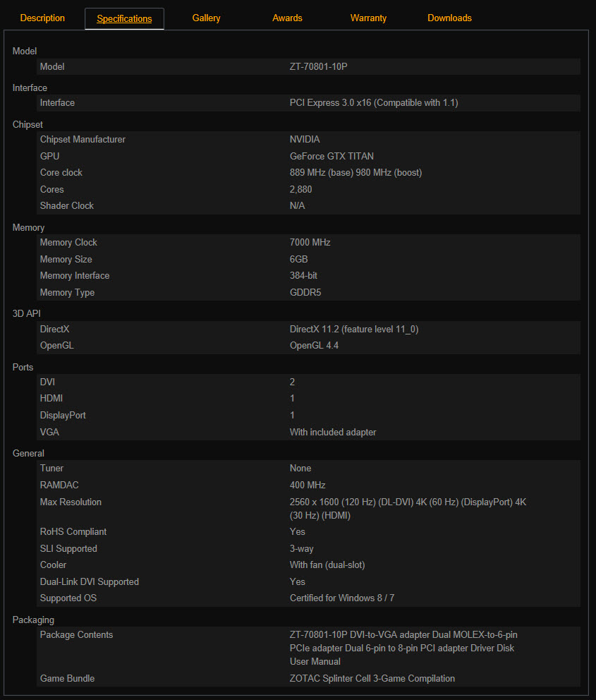Open the Downloads tab
The image size is (596, 700).
449,18
